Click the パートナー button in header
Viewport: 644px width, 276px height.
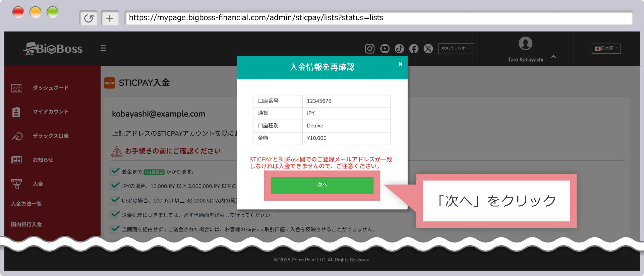coord(456,49)
